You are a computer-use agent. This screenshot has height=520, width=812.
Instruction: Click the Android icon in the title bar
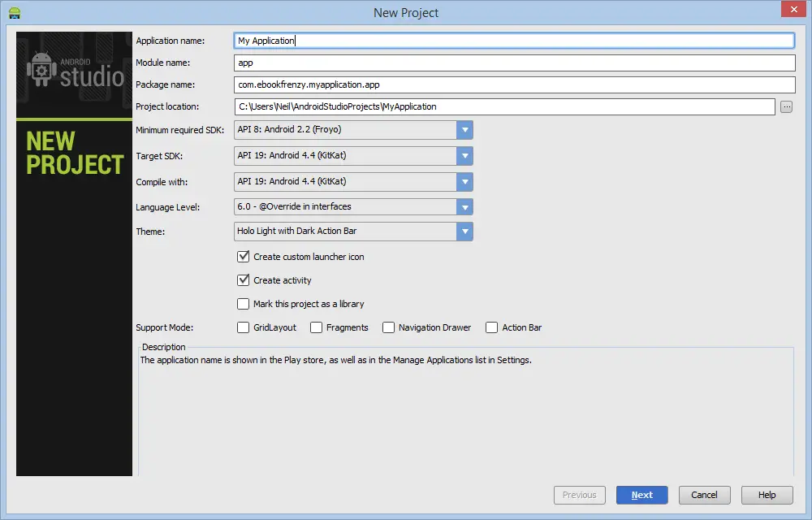click(14, 12)
